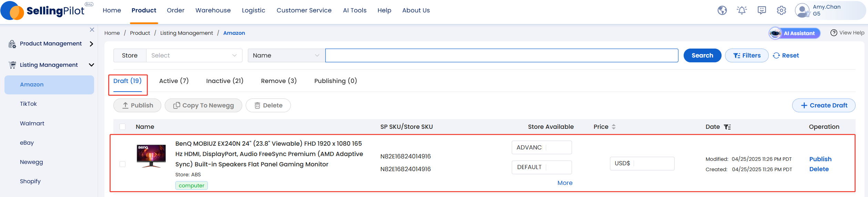This screenshot has width=868, height=197.
Task: Open the Name search-type dropdown
Action: [286, 55]
